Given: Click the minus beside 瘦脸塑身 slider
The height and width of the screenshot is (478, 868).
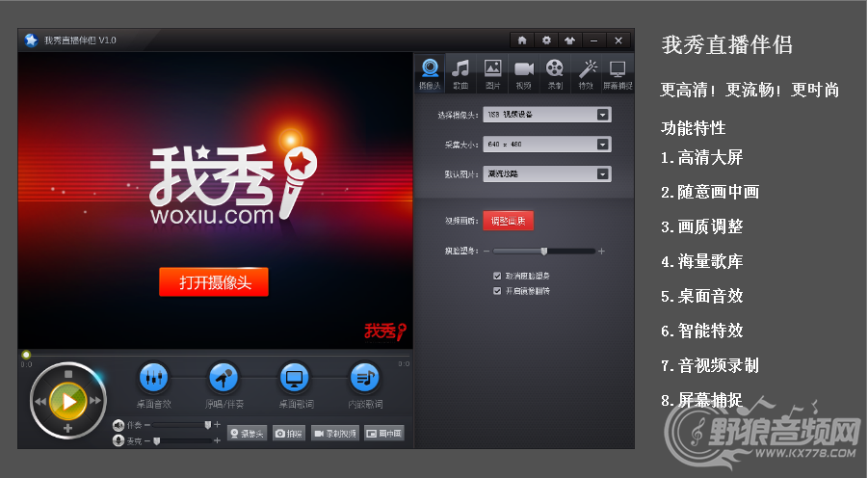Looking at the screenshot, I should (487, 252).
